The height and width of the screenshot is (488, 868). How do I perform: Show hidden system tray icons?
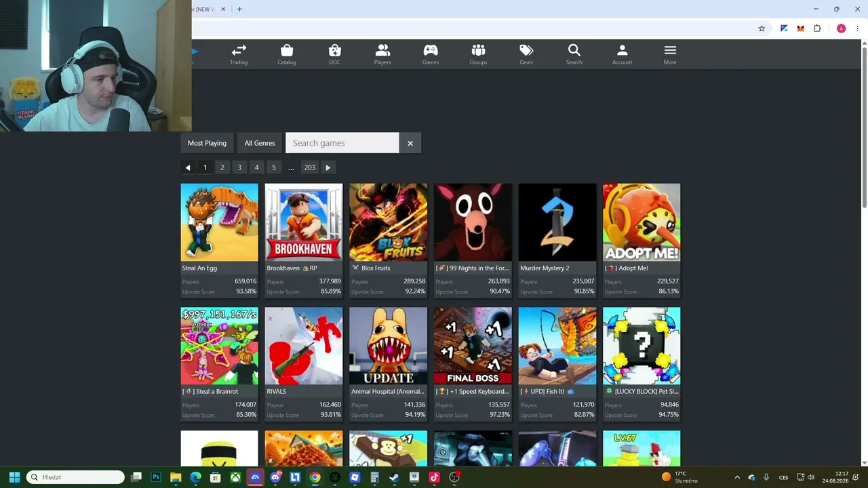click(x=737, y=477)
